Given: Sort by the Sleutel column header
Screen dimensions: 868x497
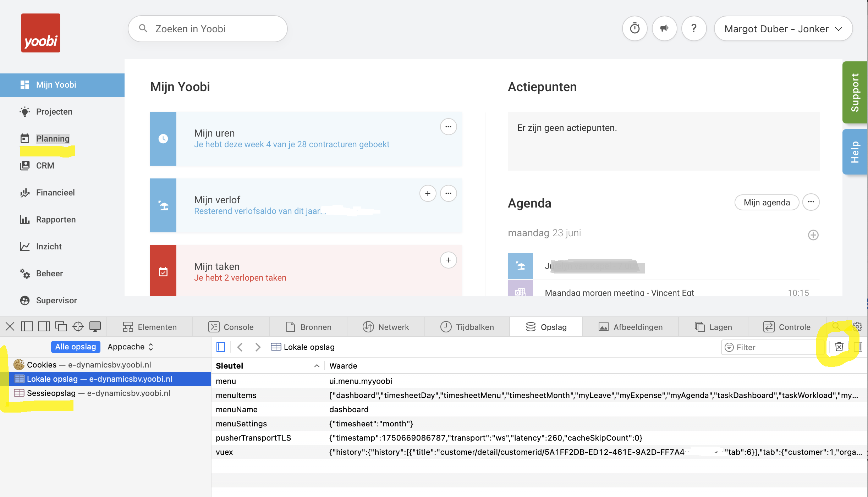Looking at the screenshot, I should 268,366.
